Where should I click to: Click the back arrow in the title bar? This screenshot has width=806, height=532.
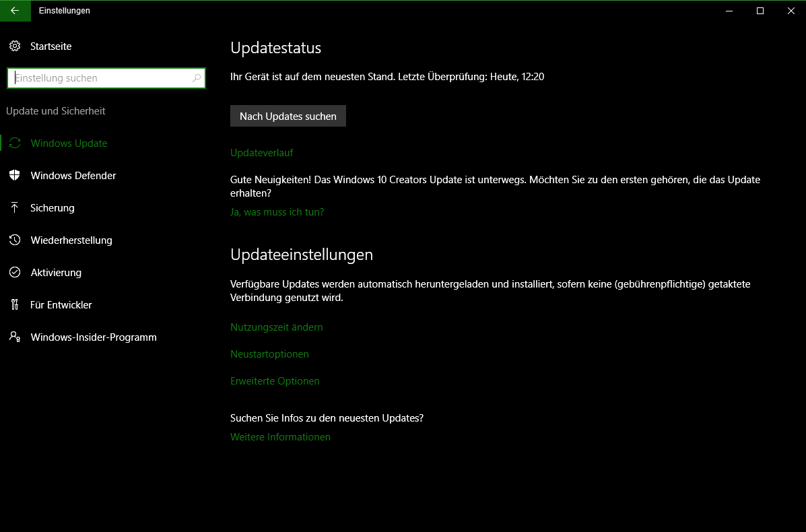15,10
